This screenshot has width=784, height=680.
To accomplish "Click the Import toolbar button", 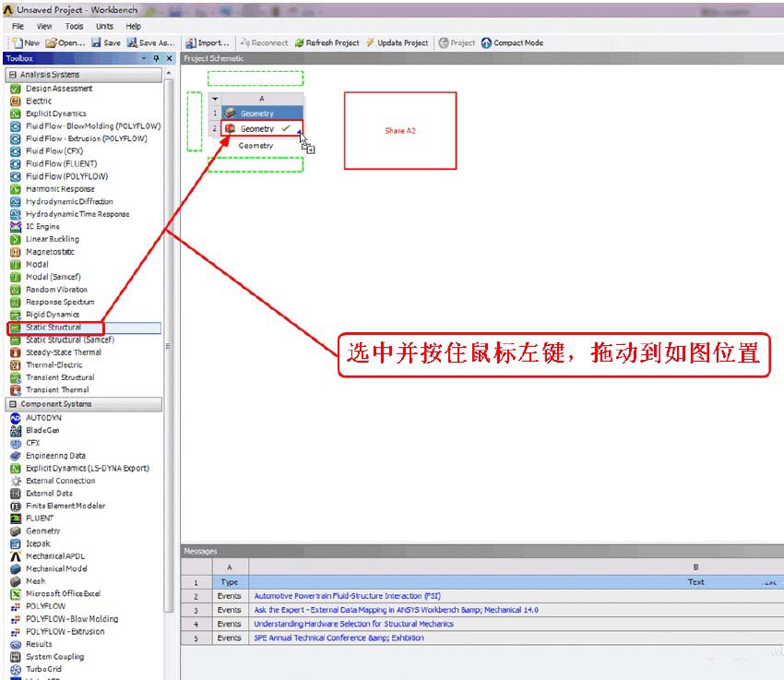I will click(x=207, y=43).
